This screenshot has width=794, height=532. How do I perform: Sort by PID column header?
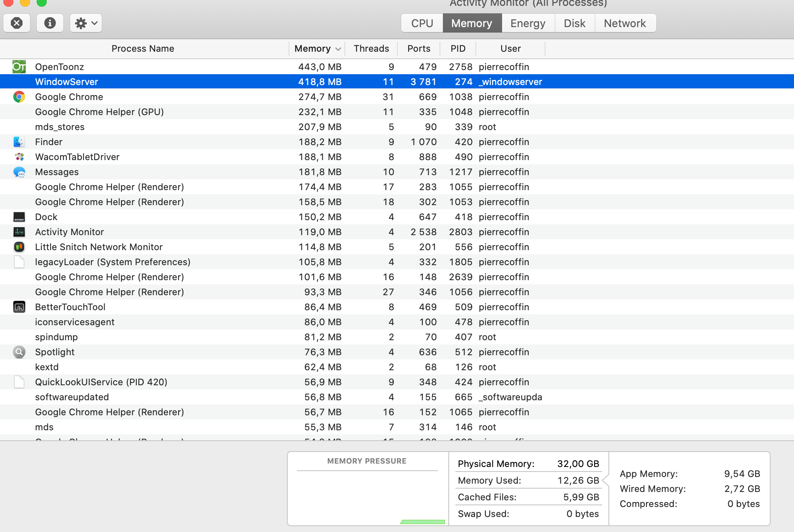pyautogui.click(x=458, y=48)
